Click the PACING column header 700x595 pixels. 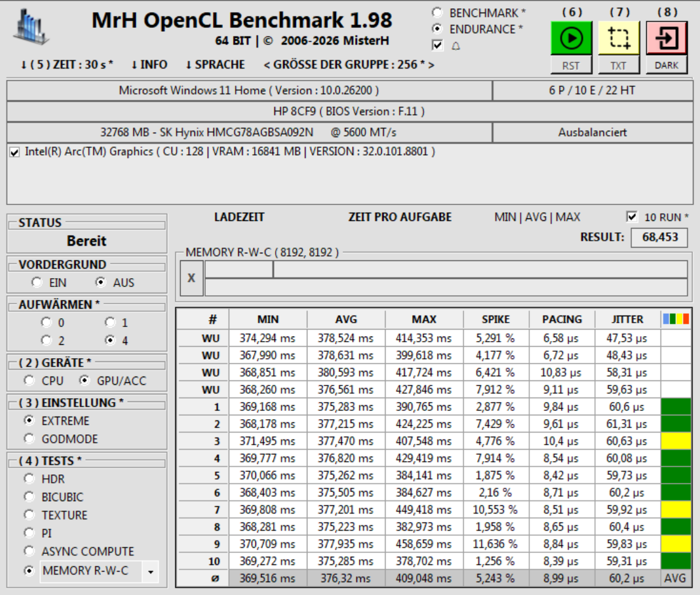point(562,319)
